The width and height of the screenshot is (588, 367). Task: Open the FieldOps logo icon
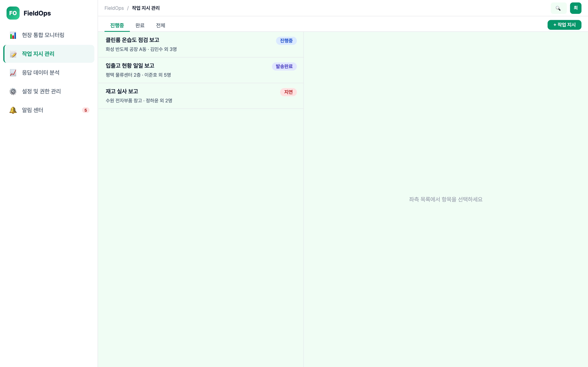13,13
